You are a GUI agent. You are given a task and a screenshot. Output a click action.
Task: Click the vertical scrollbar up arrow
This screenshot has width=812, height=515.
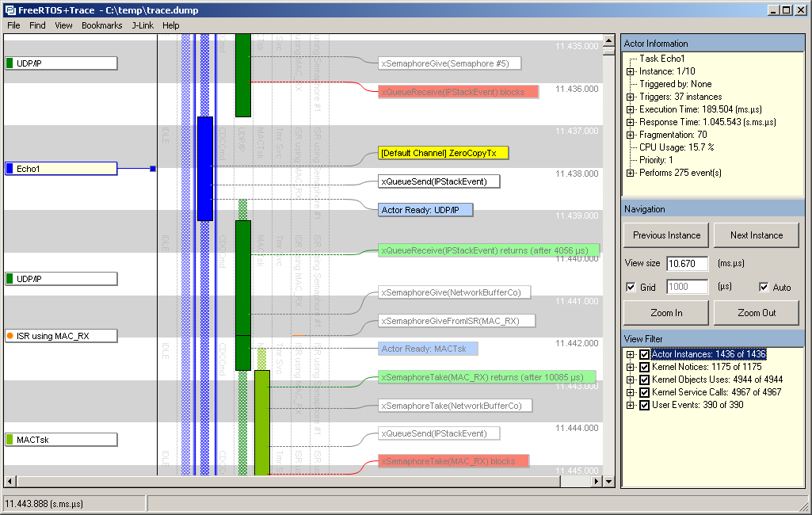click(609, 40)
